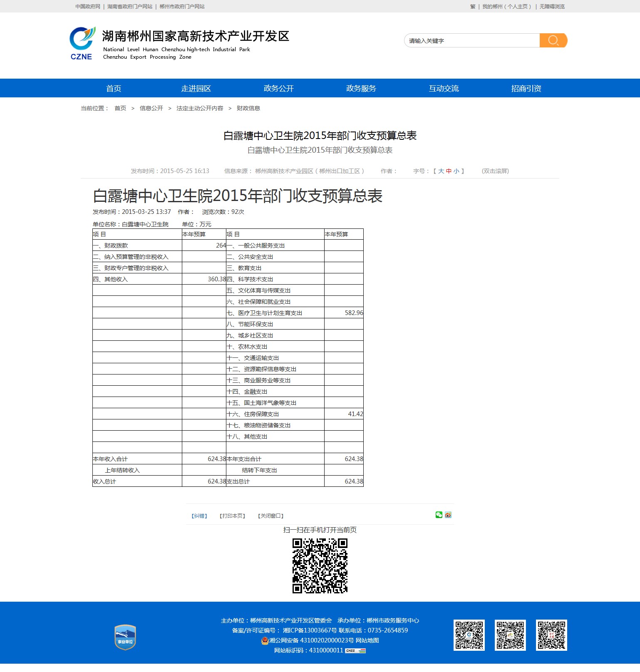640x672 pixels.
Task: Click the page QR code under 扫一扫
Action: (x=320, y=566)
